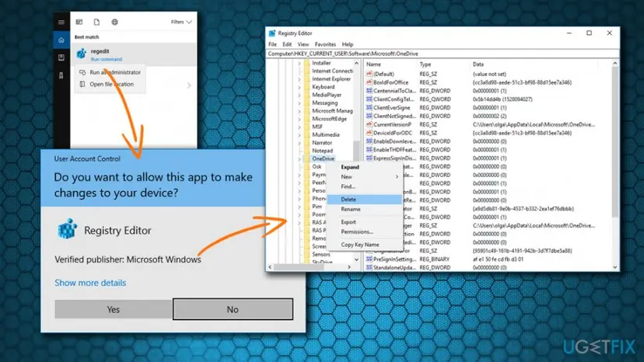Select the Keyboard registry key

point(324,87)
